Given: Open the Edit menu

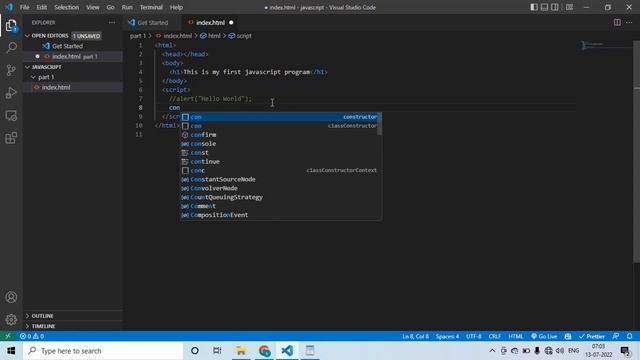Looking at the screenshot, I should [42, 7].
